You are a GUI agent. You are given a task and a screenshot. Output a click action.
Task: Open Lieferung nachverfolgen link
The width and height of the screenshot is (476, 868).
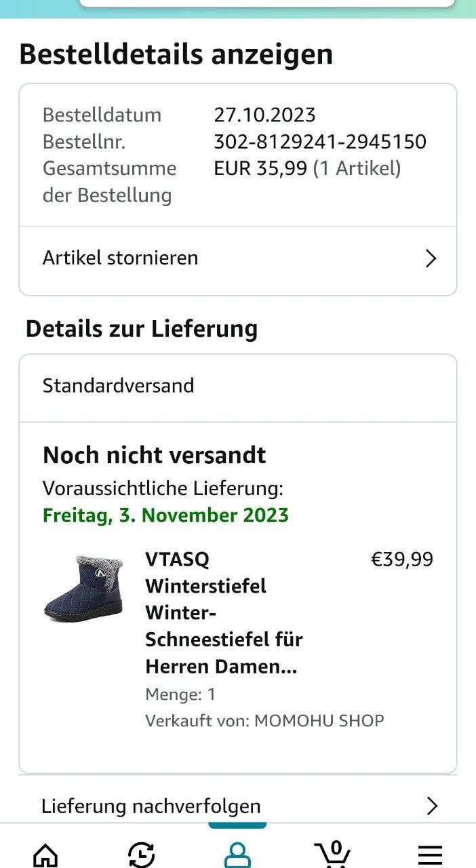tap(151, 806)
